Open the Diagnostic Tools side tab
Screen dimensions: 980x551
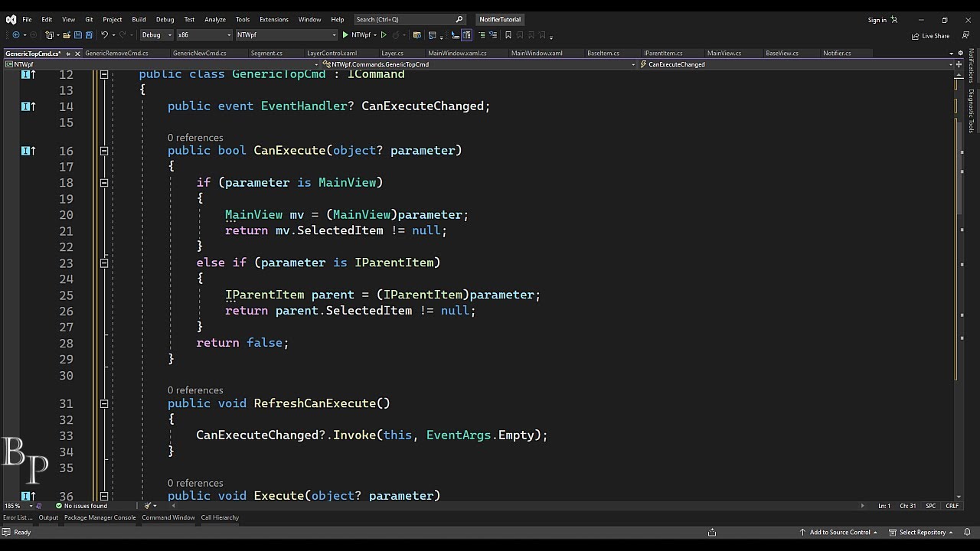(972, 111)
